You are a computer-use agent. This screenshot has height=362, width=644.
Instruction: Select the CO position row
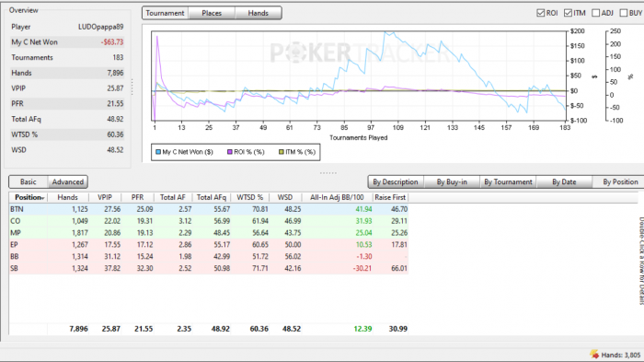click(x=209, y=221)
